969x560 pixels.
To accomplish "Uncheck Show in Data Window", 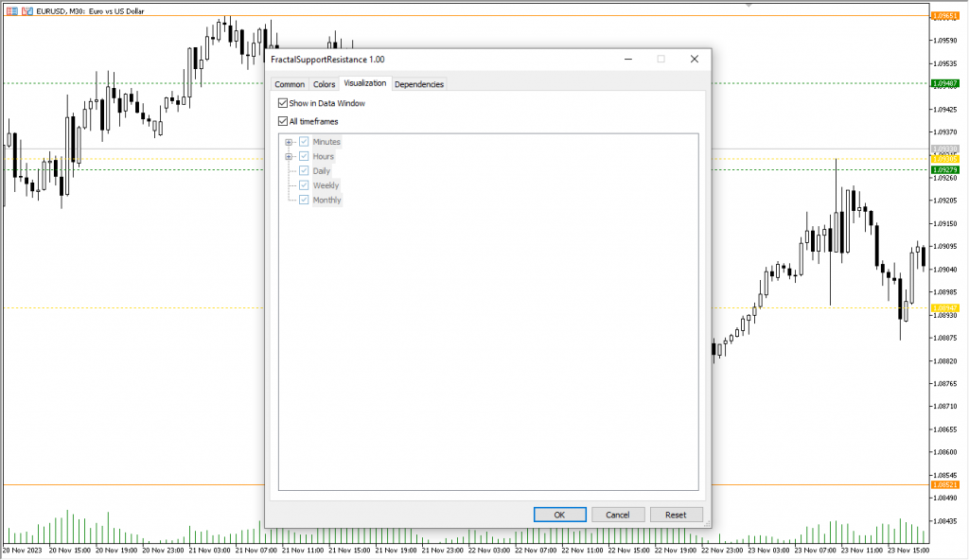I will (282, 101).
